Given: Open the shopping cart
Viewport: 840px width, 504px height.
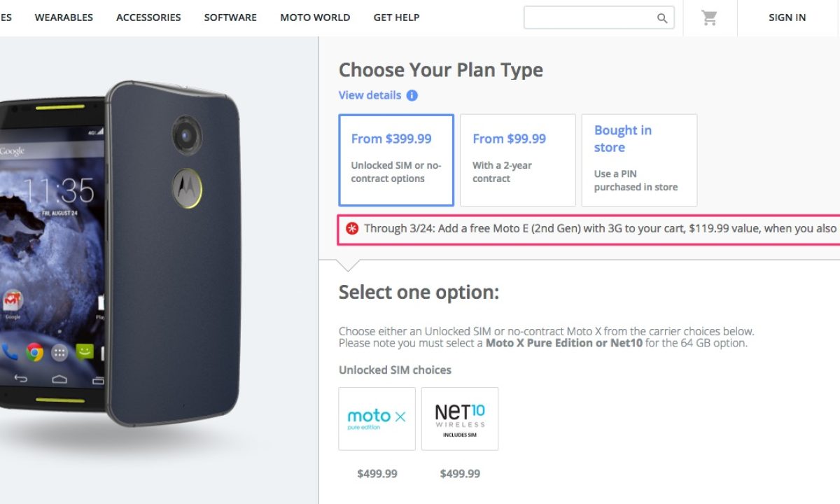Looking at the screenshot, I should click(710, 18).
